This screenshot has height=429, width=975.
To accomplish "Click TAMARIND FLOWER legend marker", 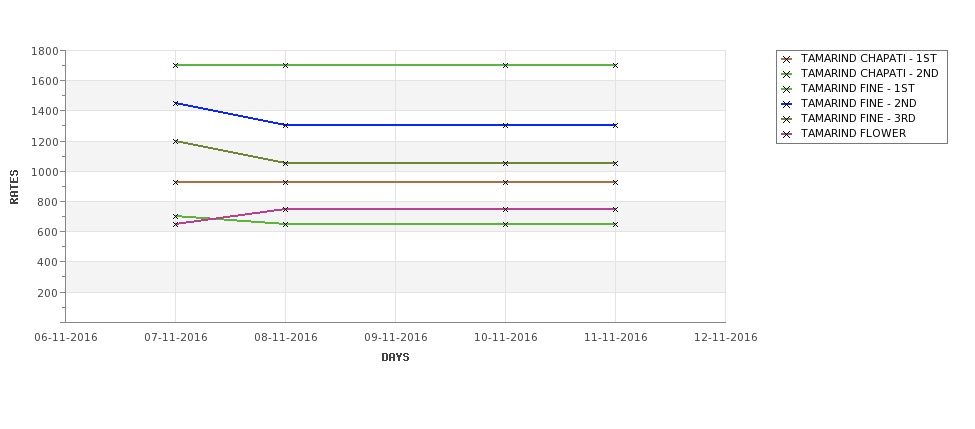I will (787, 134).
